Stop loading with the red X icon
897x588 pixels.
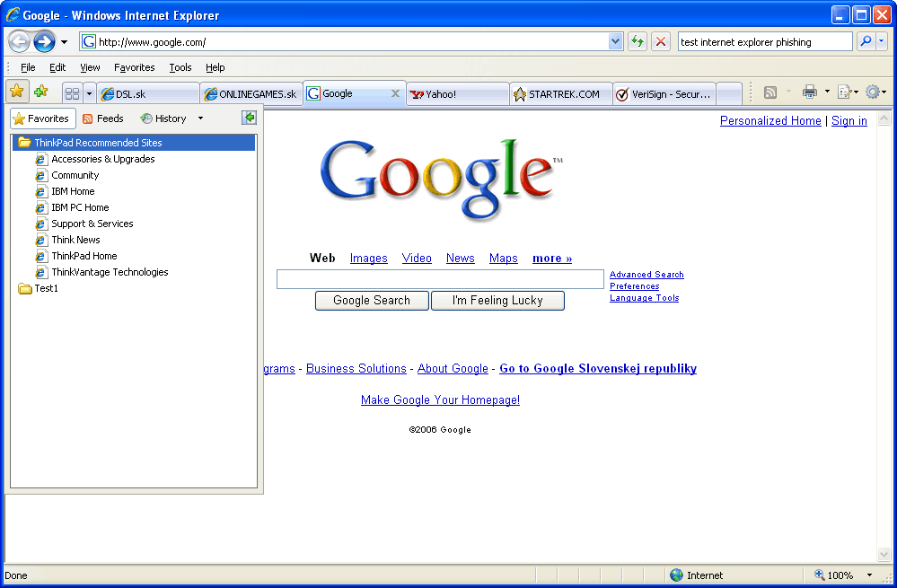[661, 42]
